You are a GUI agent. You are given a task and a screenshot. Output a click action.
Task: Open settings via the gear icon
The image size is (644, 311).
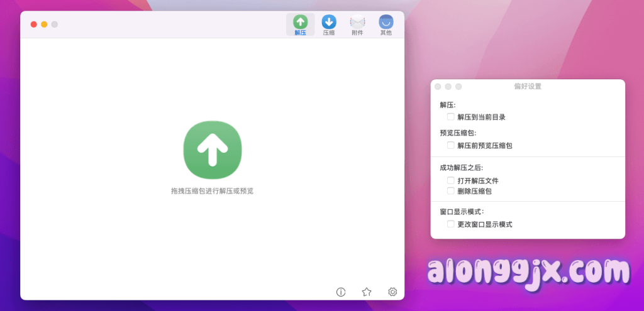tap(392, 292)
